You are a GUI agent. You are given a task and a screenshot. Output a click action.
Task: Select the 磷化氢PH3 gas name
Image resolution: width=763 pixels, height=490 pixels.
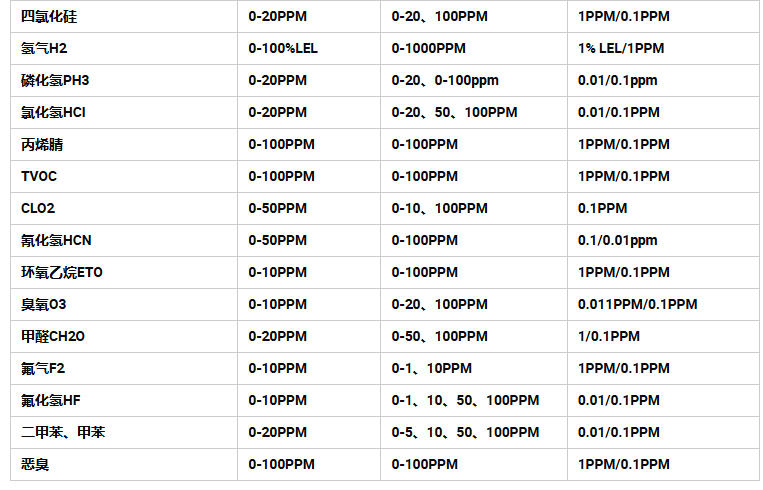[55, 80]
